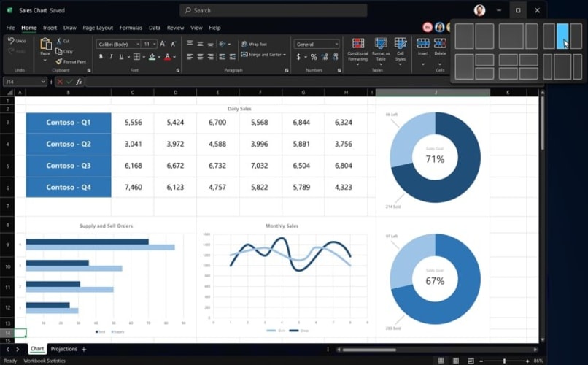
Task: Switch to the Data ribbon tab
Action: tap(155, 28)
